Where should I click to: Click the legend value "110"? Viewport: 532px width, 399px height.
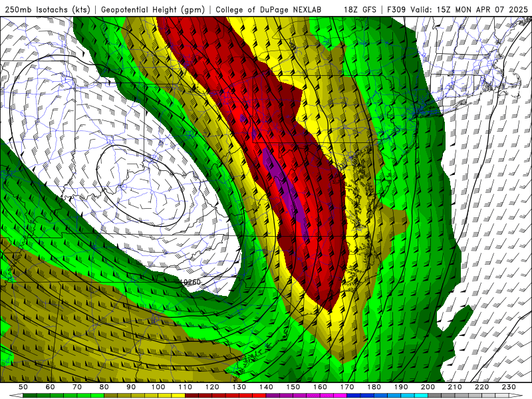coord(185,387)
